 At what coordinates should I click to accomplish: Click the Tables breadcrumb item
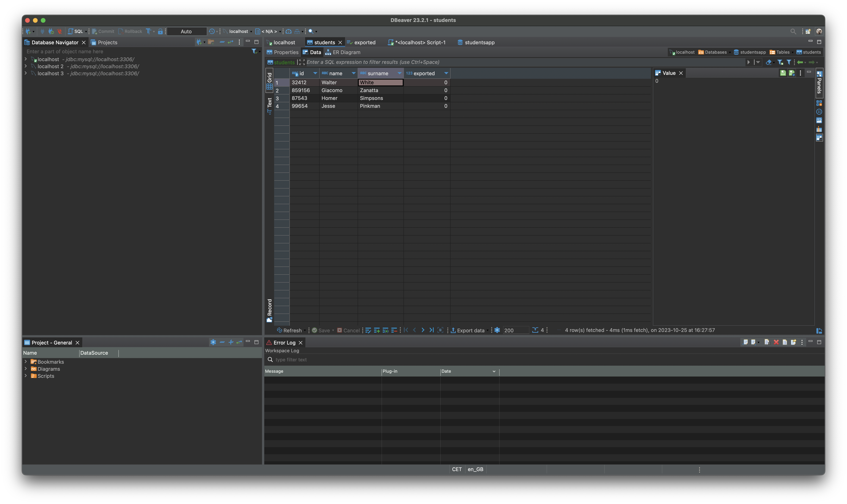coord(779,52)
